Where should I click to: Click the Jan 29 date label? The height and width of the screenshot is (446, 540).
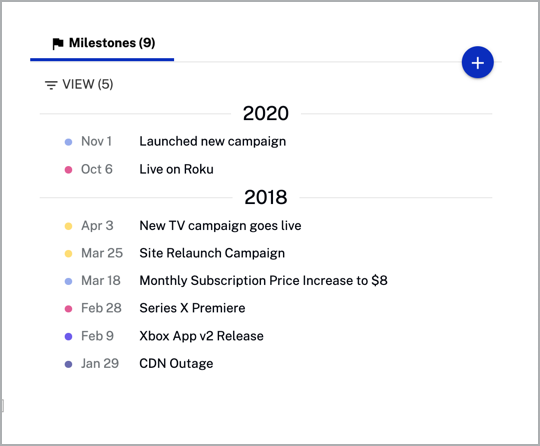[x=100, y=363]
